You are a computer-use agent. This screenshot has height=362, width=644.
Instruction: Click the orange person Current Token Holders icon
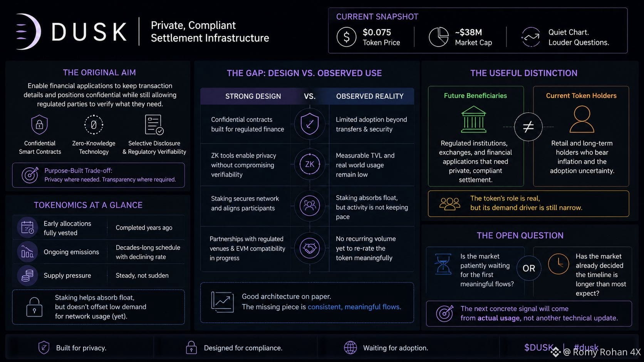coord(582,120)
